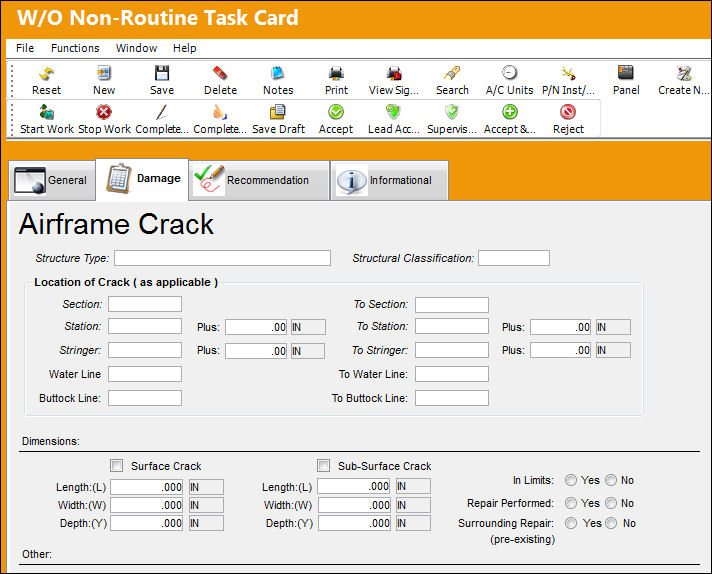The image size is (712, 574).
Task: Open View Sig... toolbar item
Action: pyautogui.click(x=394, y=73)
